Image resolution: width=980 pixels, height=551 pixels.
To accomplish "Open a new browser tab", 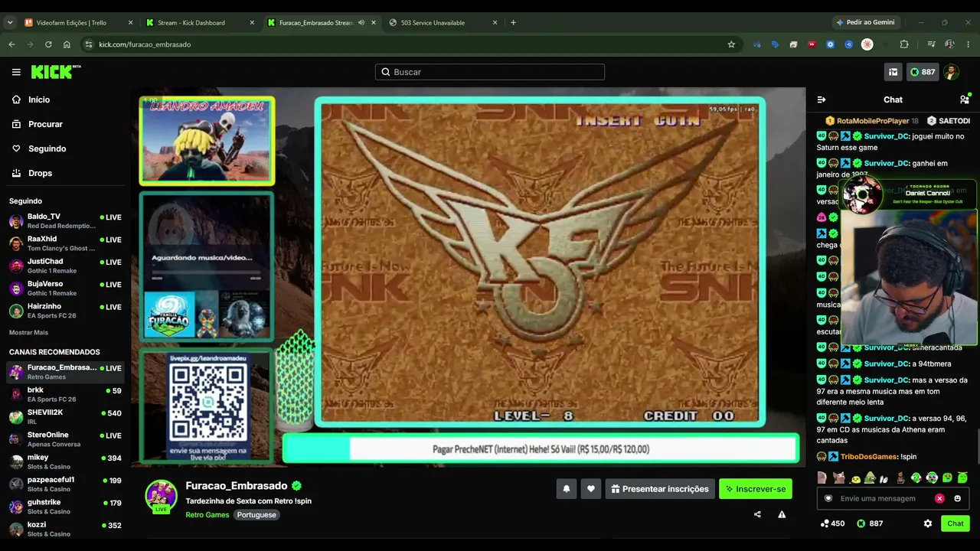I will coord(513,22).
